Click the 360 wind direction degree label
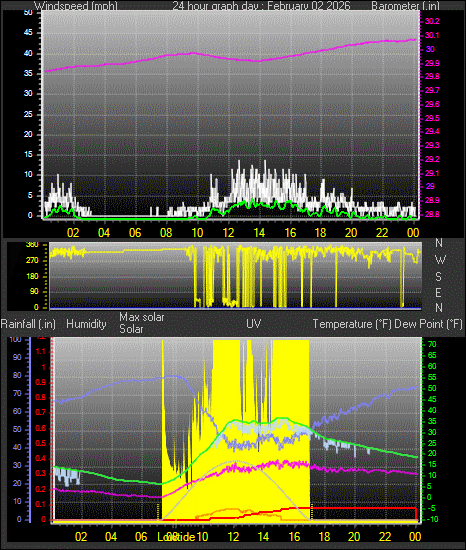The height and width of the screenshot is (550, 466). [32, 245]
